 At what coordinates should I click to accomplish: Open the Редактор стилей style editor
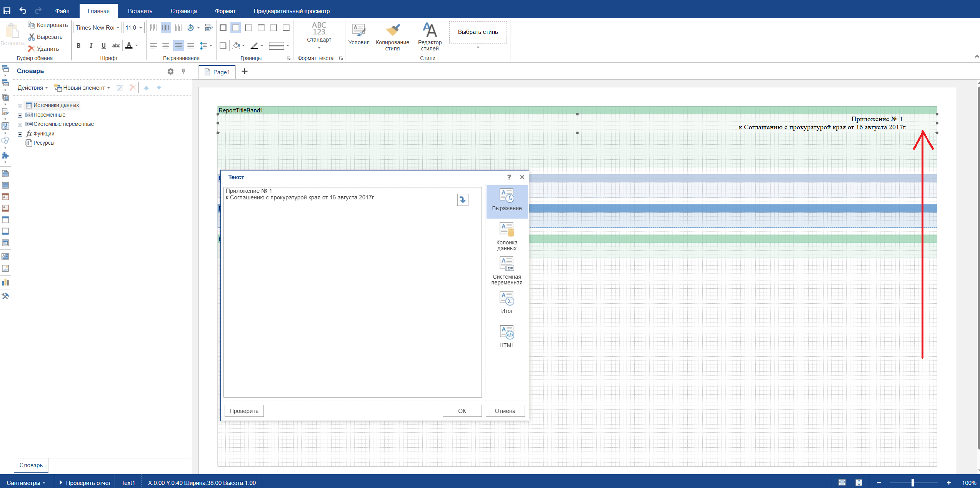coord(430,37)
